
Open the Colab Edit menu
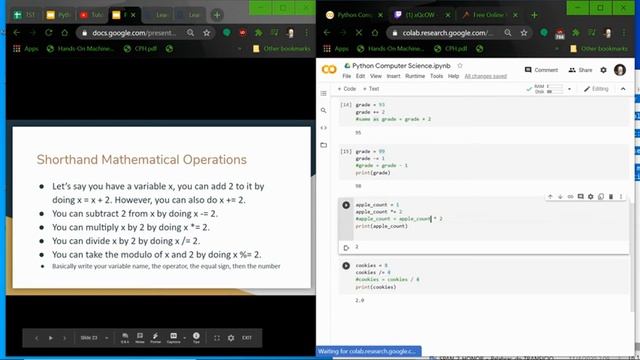point(360,76)
